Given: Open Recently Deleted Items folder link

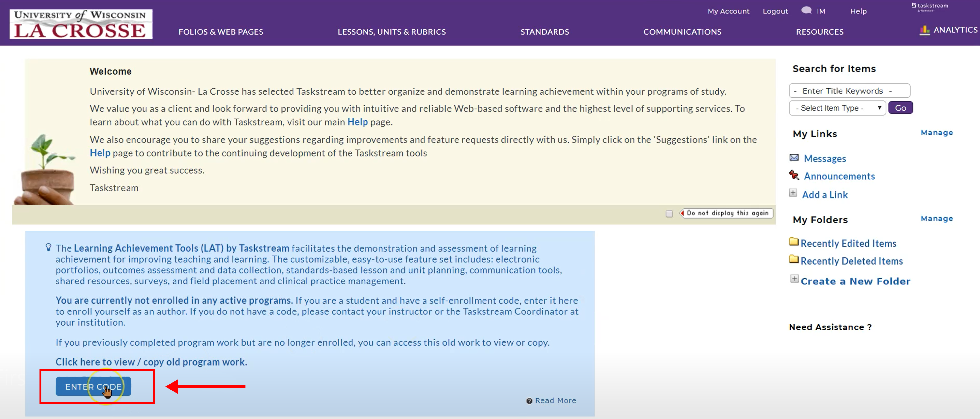Looking at the screenshot, I should point(851,261).
